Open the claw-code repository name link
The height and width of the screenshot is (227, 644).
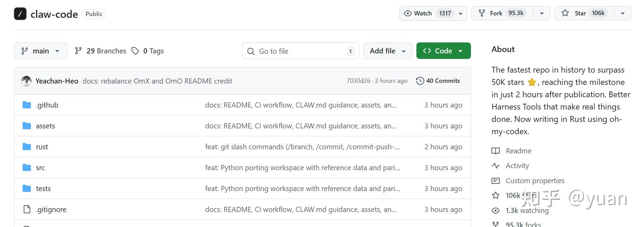54,14
